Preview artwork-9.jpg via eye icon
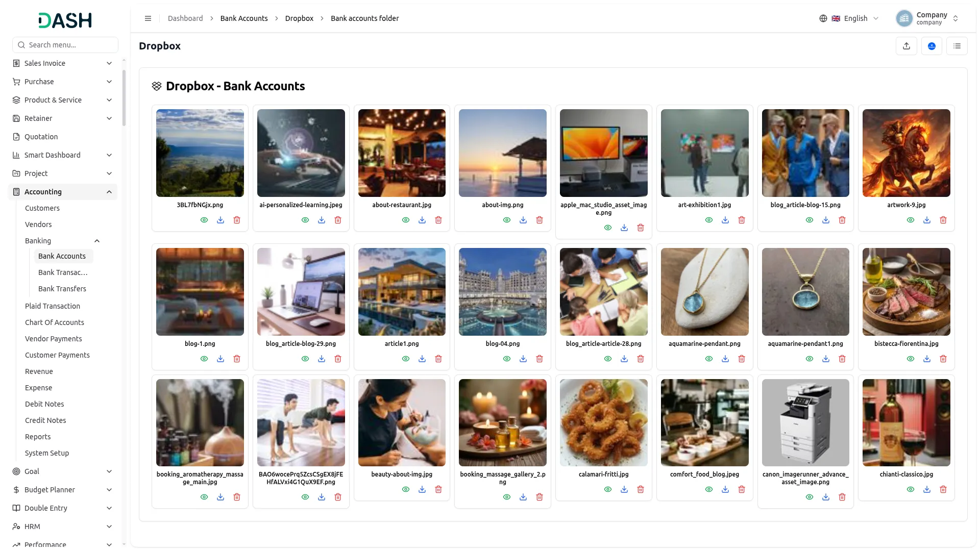The image size is (980, 551). coord(911,220)
